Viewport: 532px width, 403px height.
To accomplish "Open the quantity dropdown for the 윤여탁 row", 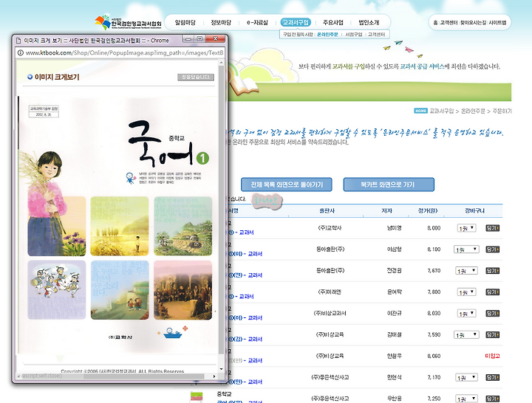I will coord(466,292).
